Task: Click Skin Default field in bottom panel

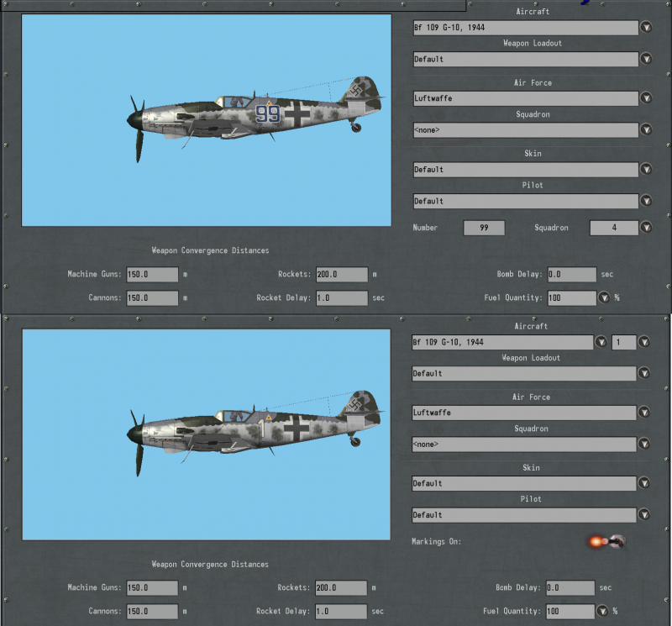Action: click(x=523, y=483)
